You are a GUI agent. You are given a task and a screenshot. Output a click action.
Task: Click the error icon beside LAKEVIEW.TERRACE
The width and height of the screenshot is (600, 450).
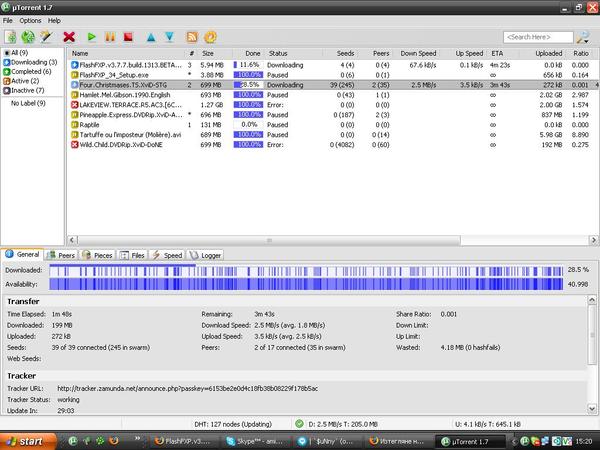click(x=75, y=105)
